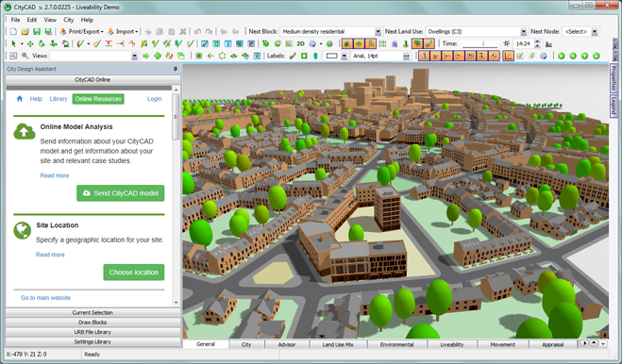Open the Next Land Use dropdown
This screenshot has width=622, height=364.
pos(524,32)
